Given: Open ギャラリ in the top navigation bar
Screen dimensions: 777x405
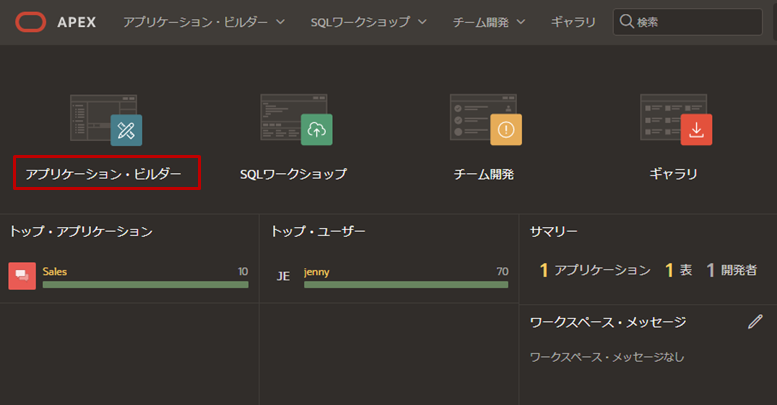Looking at the screenshot, I should click(573, 22).
